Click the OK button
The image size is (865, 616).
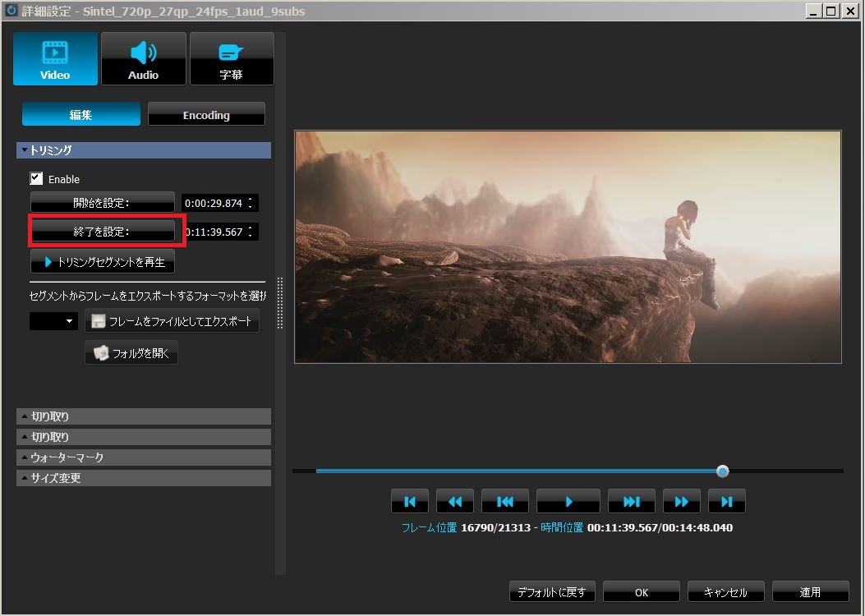click(642, 591)
